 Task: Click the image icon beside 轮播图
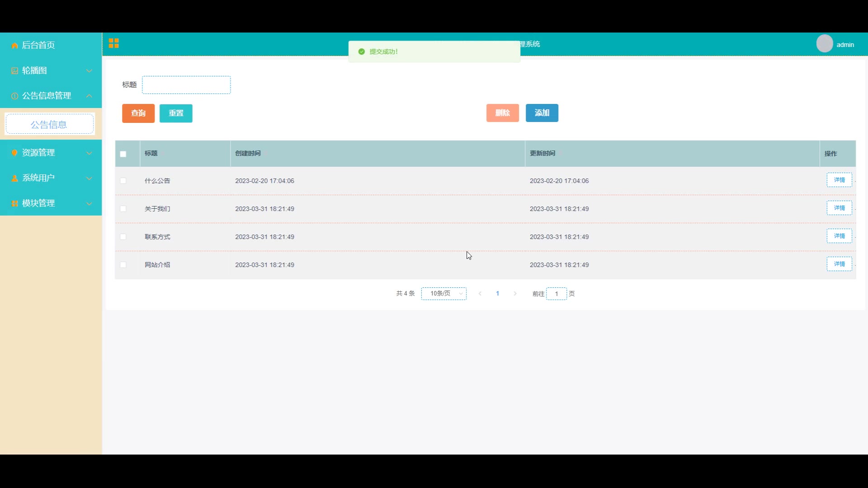[14, 71]
